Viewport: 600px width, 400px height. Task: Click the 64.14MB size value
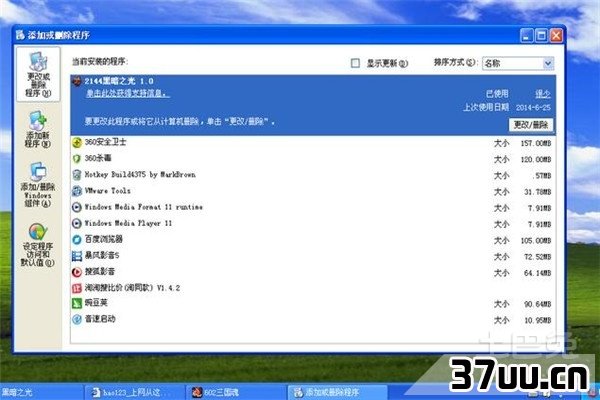538,273
